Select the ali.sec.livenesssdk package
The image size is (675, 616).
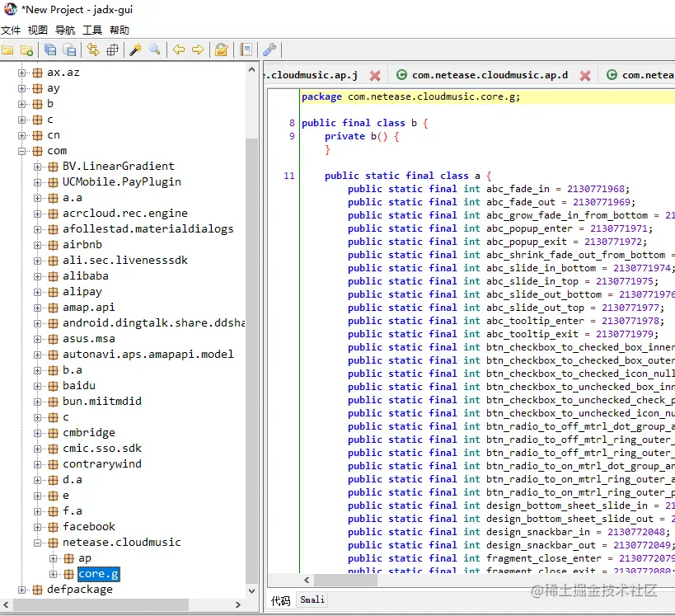125,261
